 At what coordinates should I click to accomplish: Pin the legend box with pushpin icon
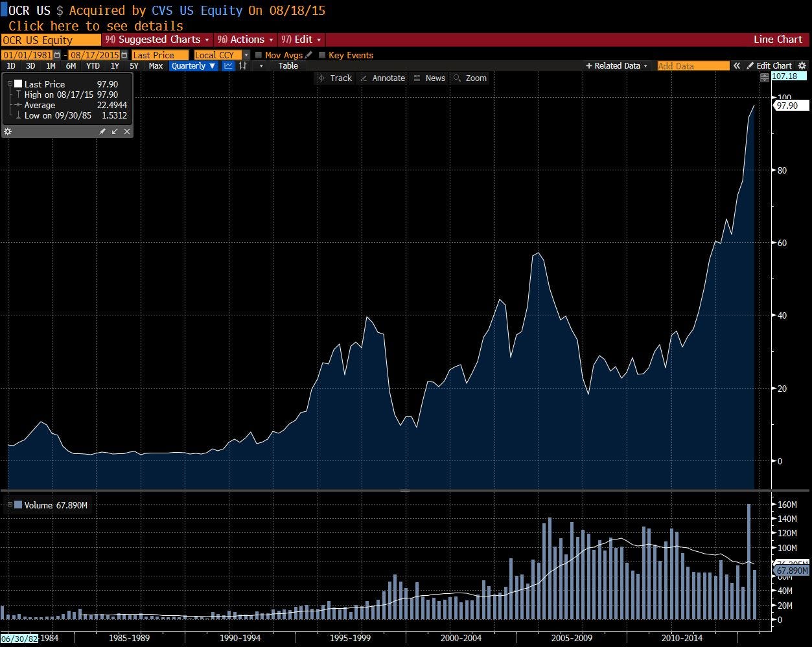[x=102, y=131]
